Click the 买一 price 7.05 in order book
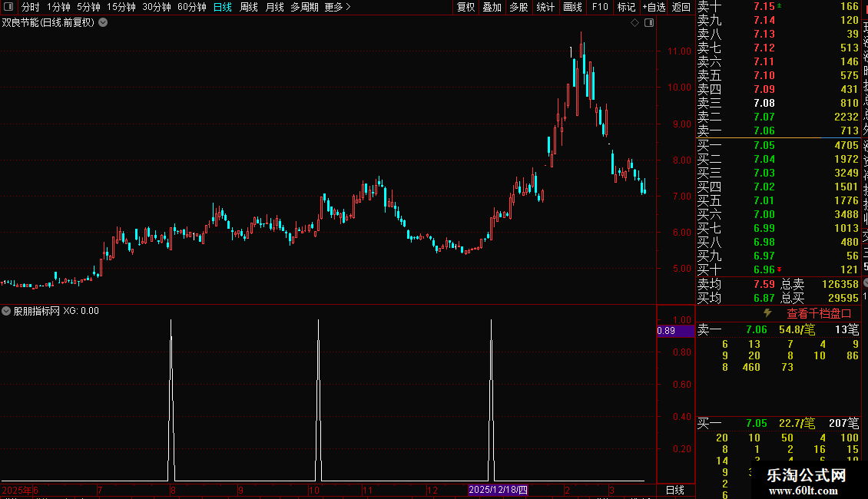Viewport: 868px width, 499px height. [x=764, y=146]
